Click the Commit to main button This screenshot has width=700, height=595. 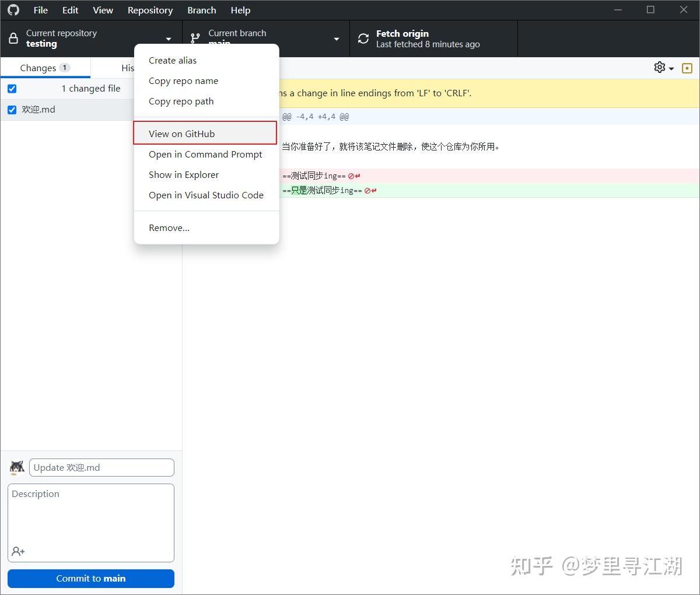[90, 578]
